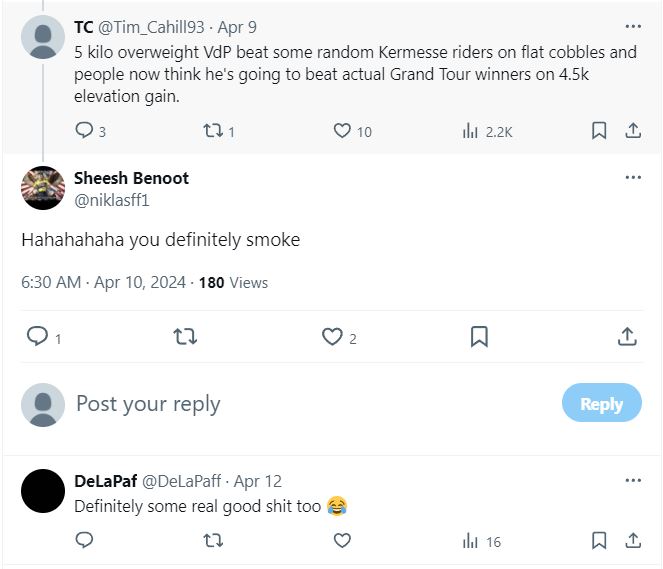Share TC's tweet
Screen dimensions: 663x569
click(x=633, y=131)
